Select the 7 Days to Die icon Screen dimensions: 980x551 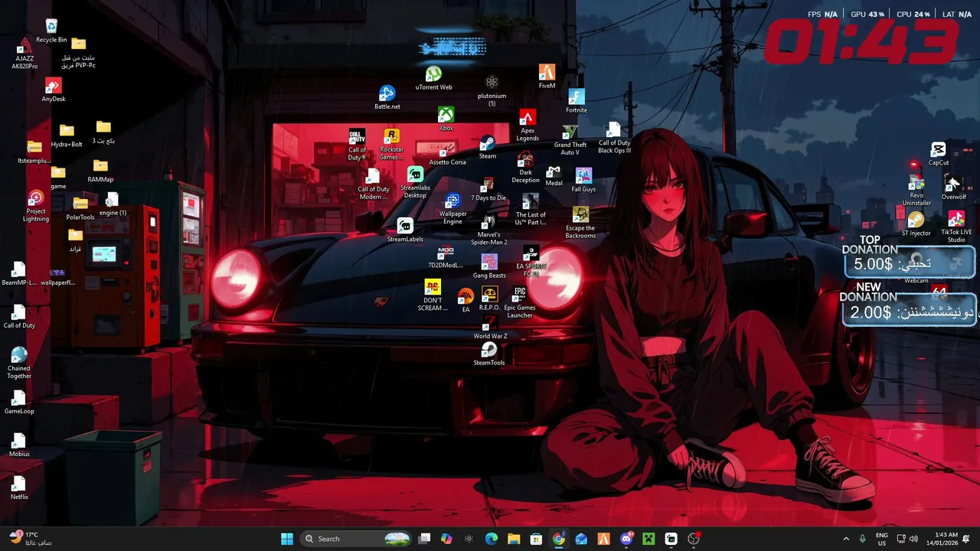tap(488, 189)
